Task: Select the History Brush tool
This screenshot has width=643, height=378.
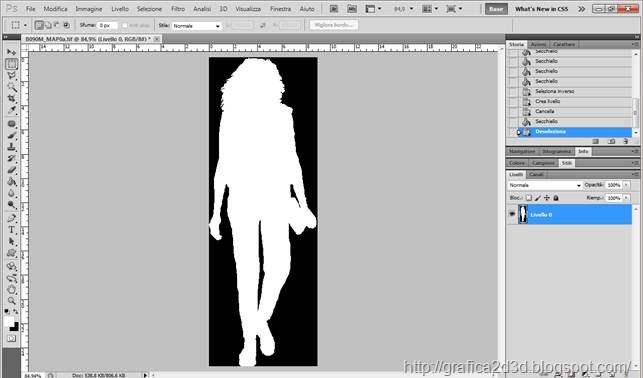Action: coord(11,159)
